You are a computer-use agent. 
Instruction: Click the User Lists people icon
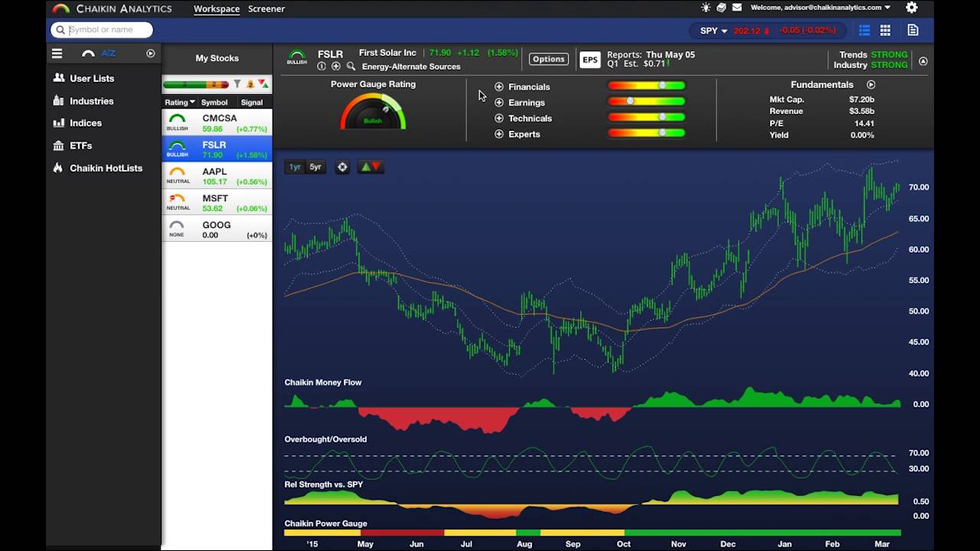[59, 78]
